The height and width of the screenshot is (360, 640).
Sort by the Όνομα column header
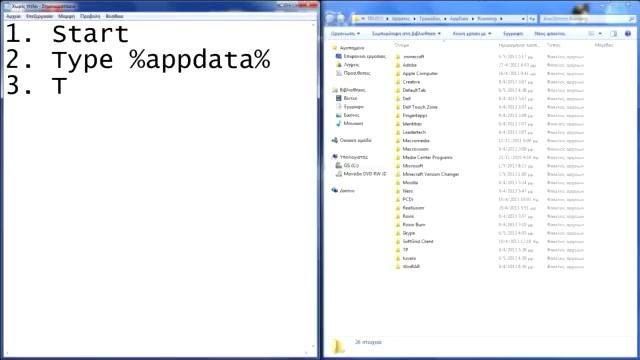(x=402, y=45)
